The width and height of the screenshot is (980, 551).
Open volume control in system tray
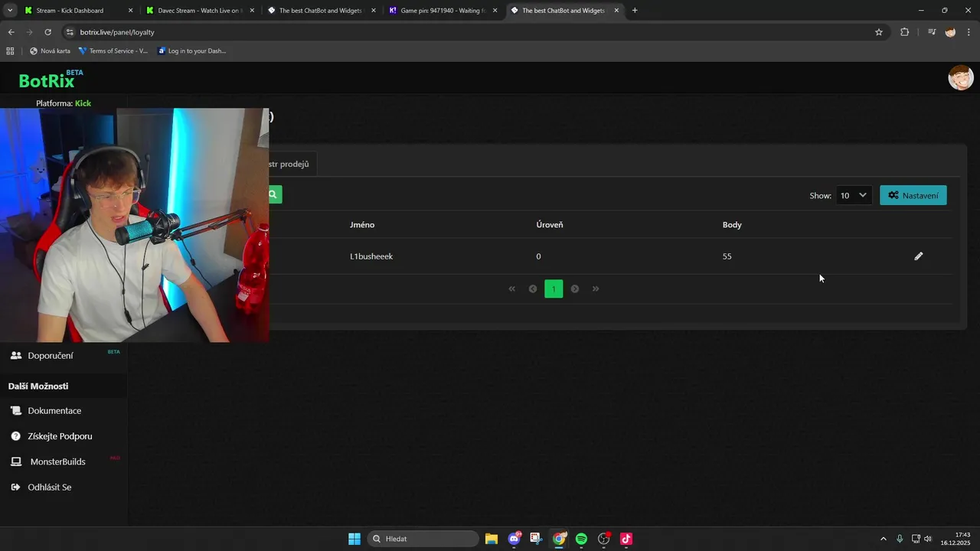point(928,539)
